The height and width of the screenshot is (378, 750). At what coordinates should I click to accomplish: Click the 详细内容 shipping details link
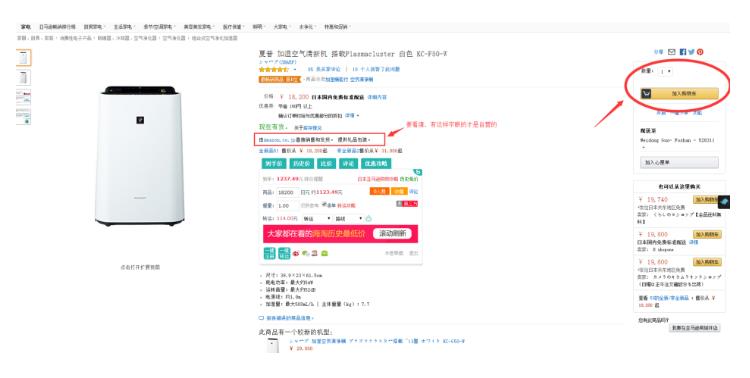(377, 97)
